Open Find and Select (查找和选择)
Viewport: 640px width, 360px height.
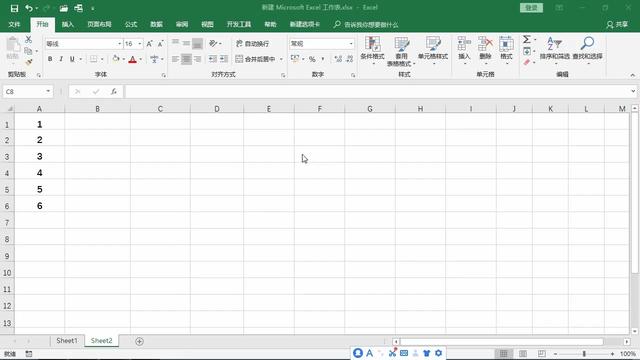(587, 51)
